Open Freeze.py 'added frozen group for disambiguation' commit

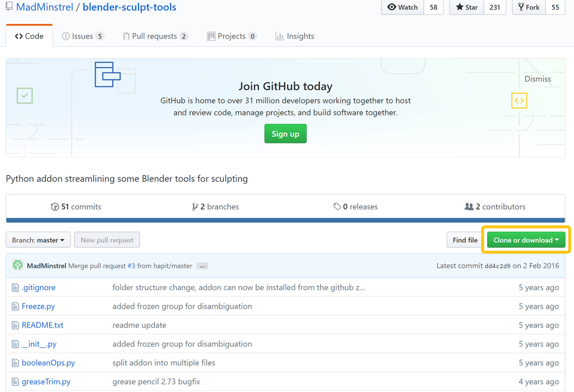182,306
